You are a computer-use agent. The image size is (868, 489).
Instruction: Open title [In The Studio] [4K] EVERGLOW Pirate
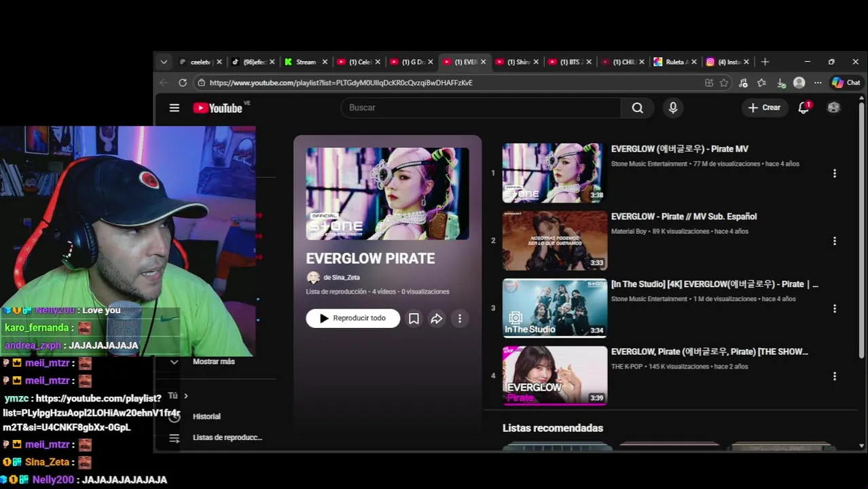[x=715, y=284]
